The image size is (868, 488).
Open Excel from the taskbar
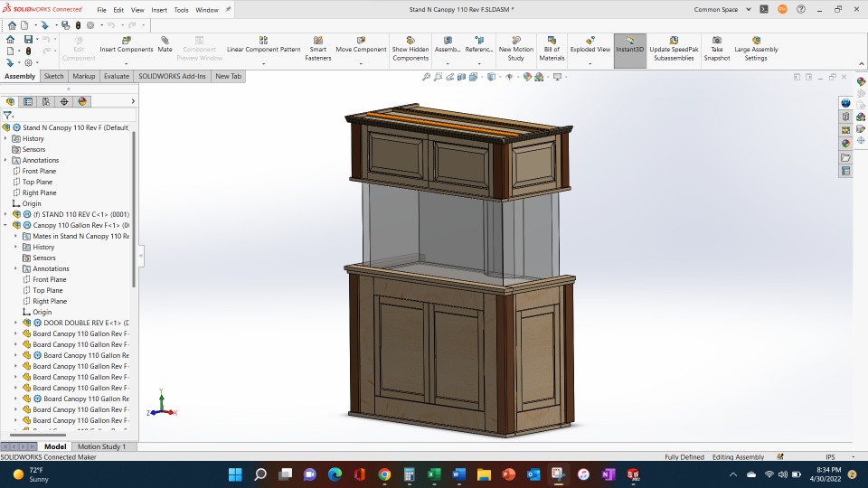point(434,474)
